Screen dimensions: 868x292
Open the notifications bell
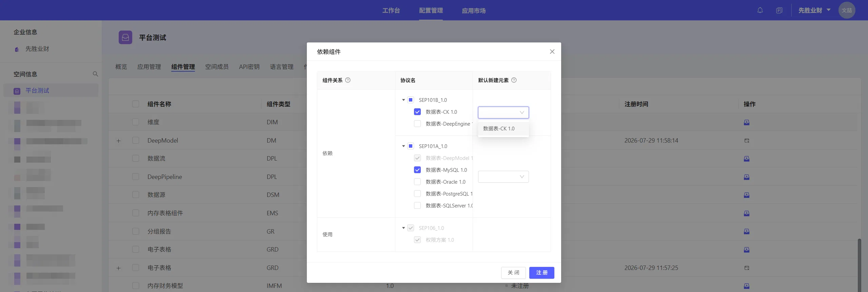(760, 10)
